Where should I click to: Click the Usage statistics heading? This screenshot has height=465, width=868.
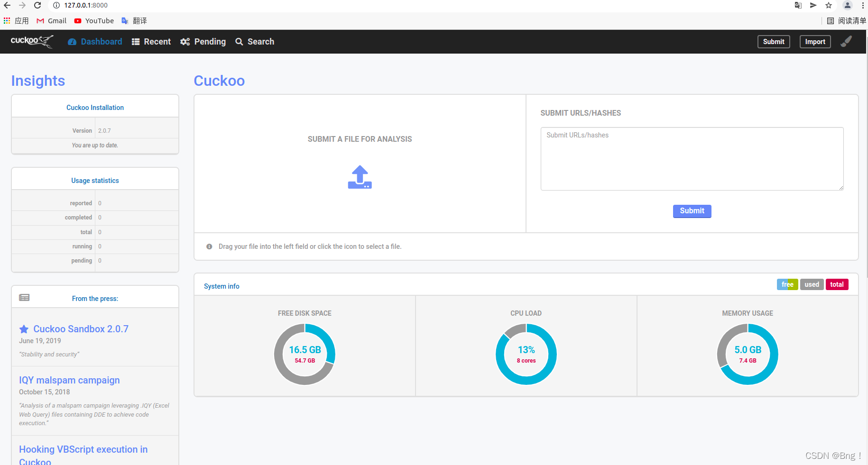pos(95,181)
